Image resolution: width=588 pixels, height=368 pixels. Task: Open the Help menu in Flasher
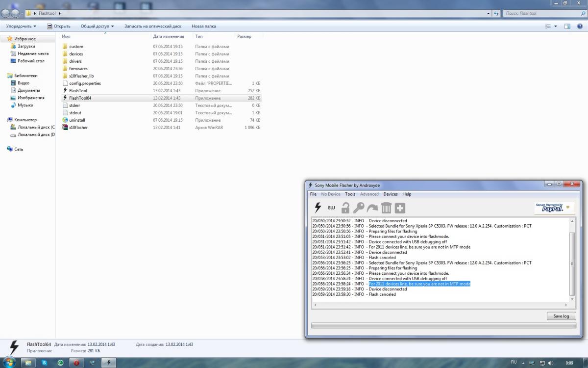(x=407, y=194)
